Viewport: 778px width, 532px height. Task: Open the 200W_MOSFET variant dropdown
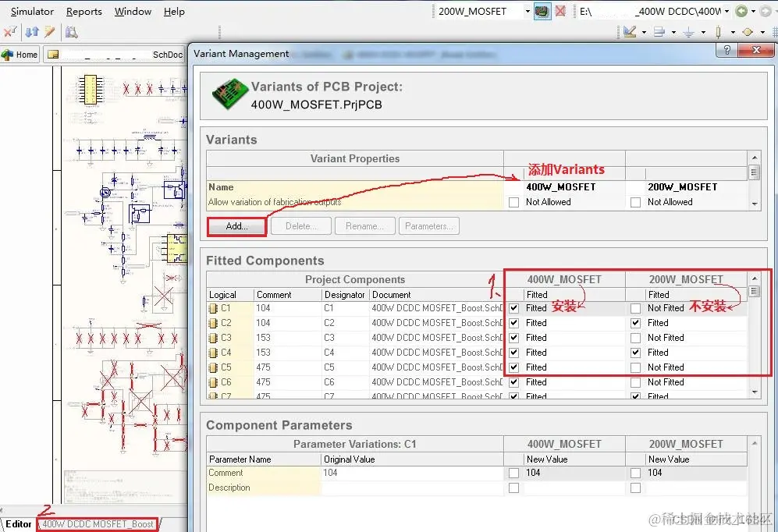click(528, 11)
